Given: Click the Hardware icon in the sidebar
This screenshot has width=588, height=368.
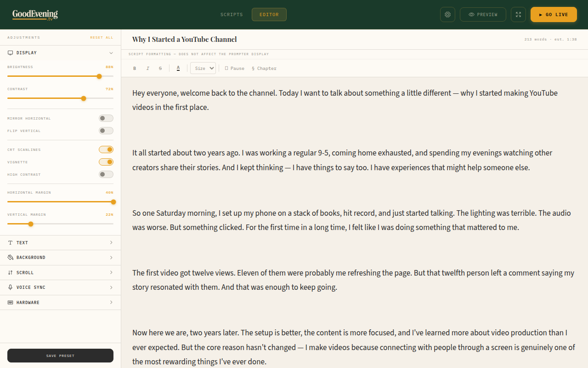Looking at the screenshot, I should point(10,302).
